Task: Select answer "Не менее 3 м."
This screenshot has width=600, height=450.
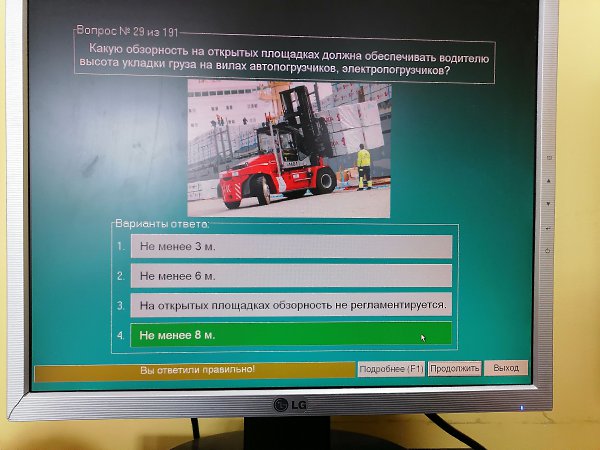Action: tap(291, 246)
